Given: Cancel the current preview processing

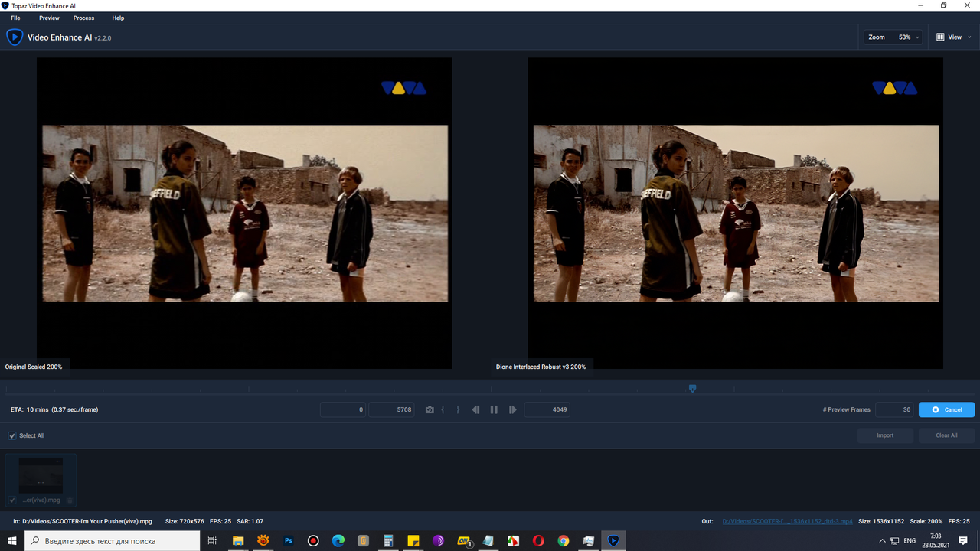Looking at the screenshot, I should [x=946, y=409].
